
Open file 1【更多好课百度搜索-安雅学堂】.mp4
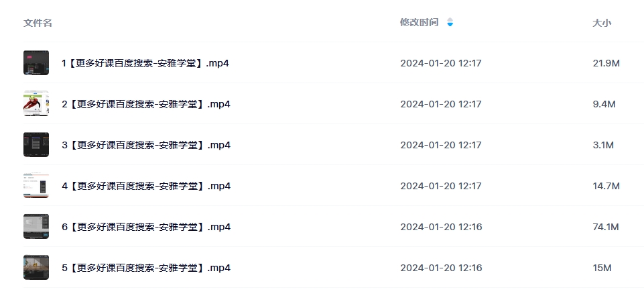tap(145, 63)
